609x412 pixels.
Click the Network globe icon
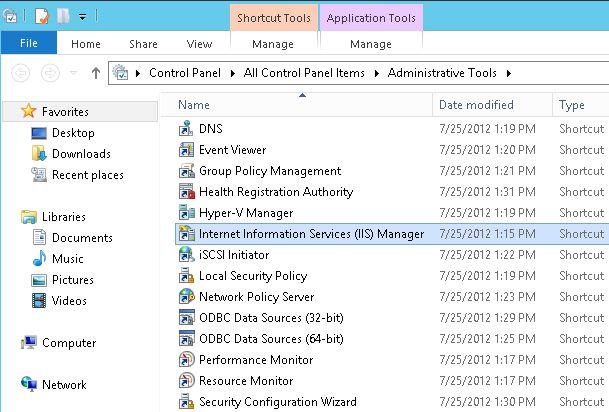click(x=29, y=384)
